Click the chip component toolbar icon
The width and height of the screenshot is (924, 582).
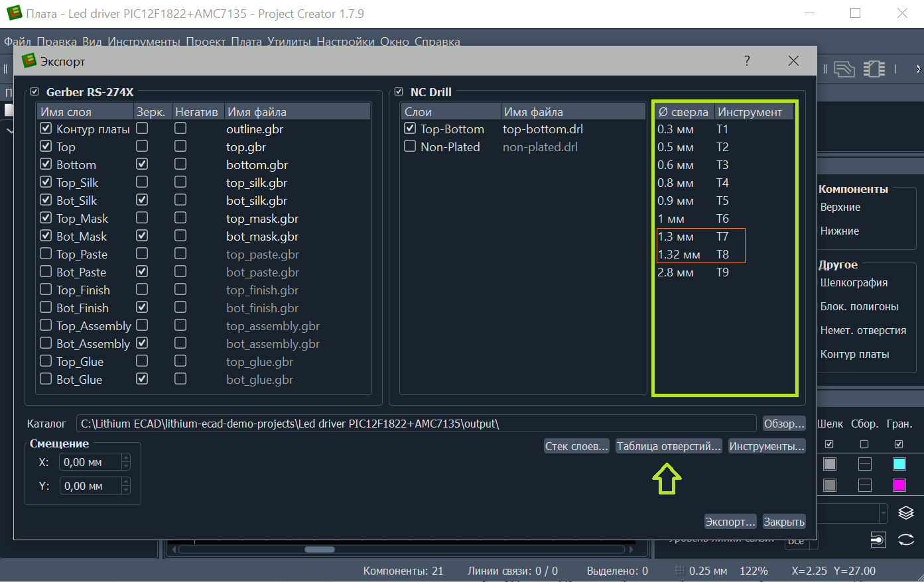(874, 69)
